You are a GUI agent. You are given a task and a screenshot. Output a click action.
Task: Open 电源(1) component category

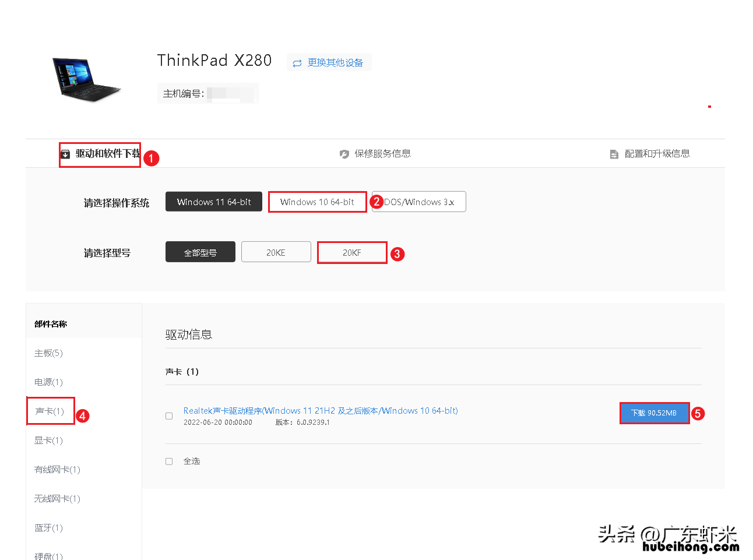[x=48, y=382]
